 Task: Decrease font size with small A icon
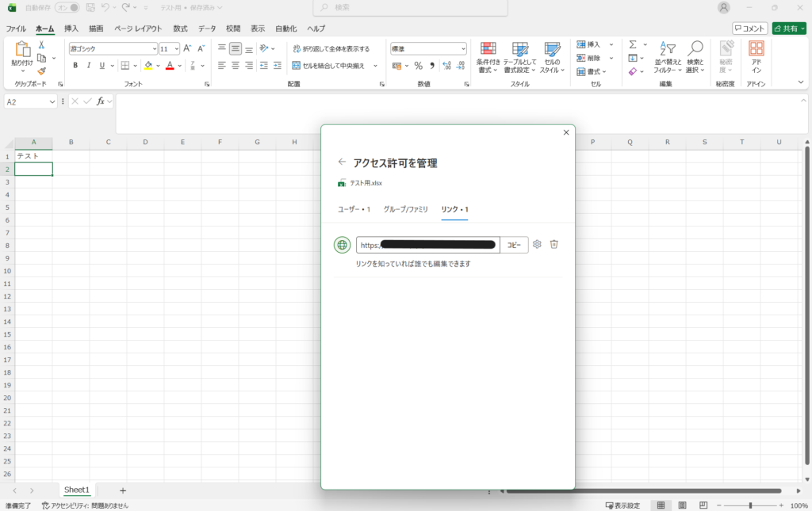click(201, 48)
